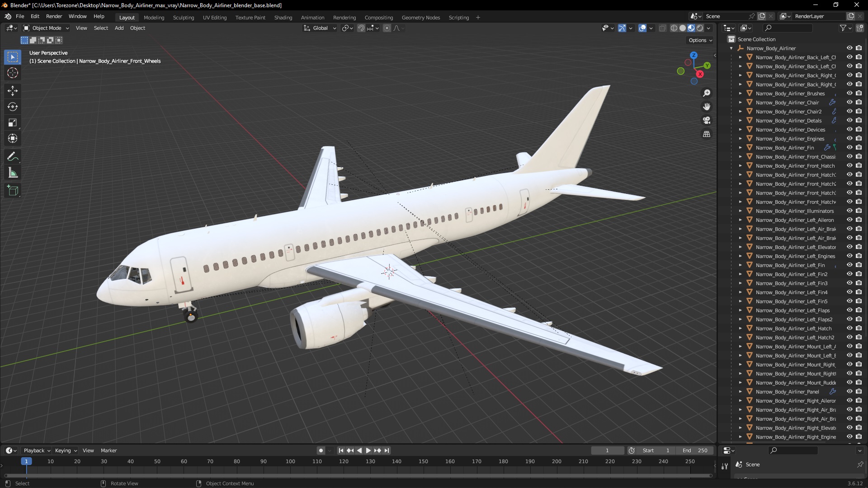868x488 pixels.
Task: Select the Rotate tool
Action: pos(13,107)
